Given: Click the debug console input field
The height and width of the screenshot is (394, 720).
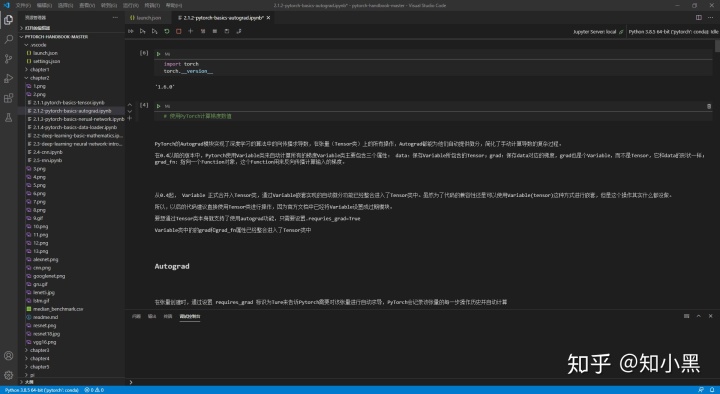Looking at the screenshot, I should point(422,382).
